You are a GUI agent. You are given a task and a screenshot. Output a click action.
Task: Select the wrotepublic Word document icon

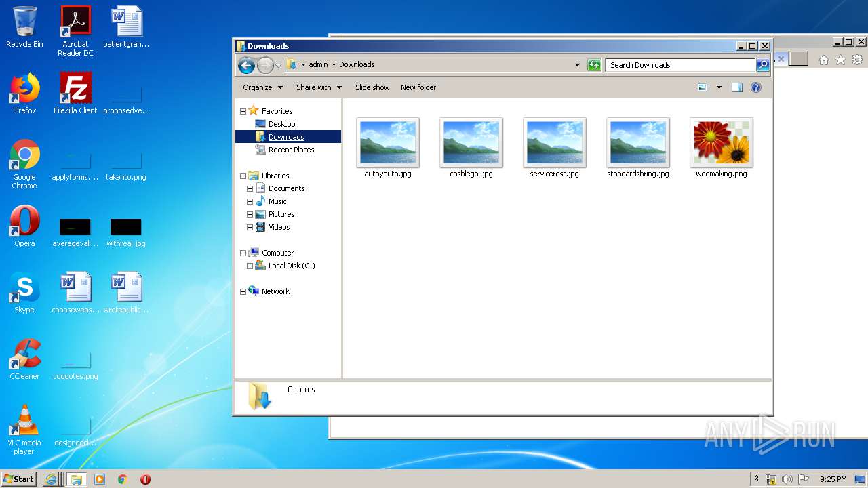(126, 293)
